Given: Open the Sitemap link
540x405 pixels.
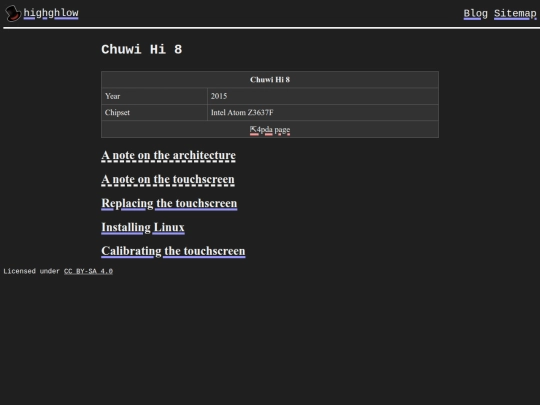Looking at the screenshot, I should click(x=515, y=14).
